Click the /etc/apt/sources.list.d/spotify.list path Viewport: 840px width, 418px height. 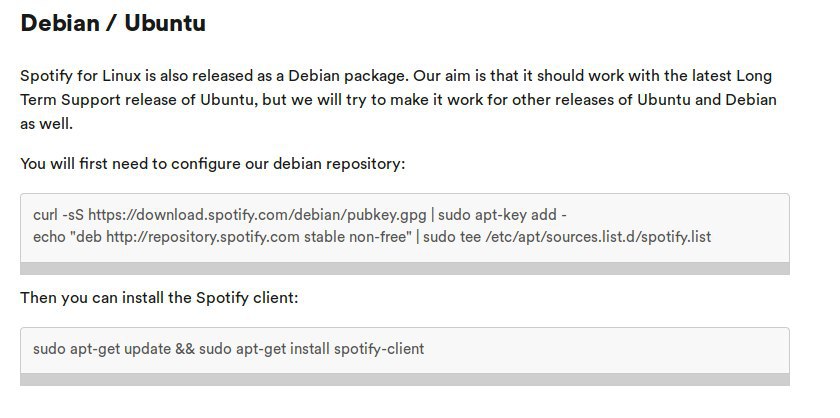coord(598,236)
